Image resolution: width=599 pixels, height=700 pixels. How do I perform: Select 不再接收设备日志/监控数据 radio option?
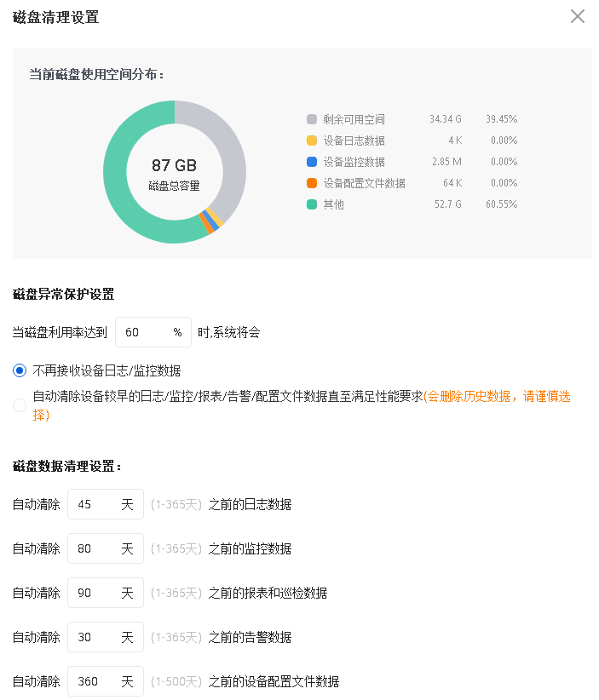point(20,370)
